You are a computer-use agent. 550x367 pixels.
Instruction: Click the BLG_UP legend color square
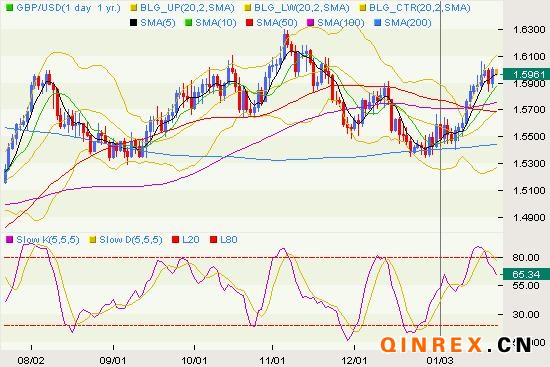click(133, 8)
